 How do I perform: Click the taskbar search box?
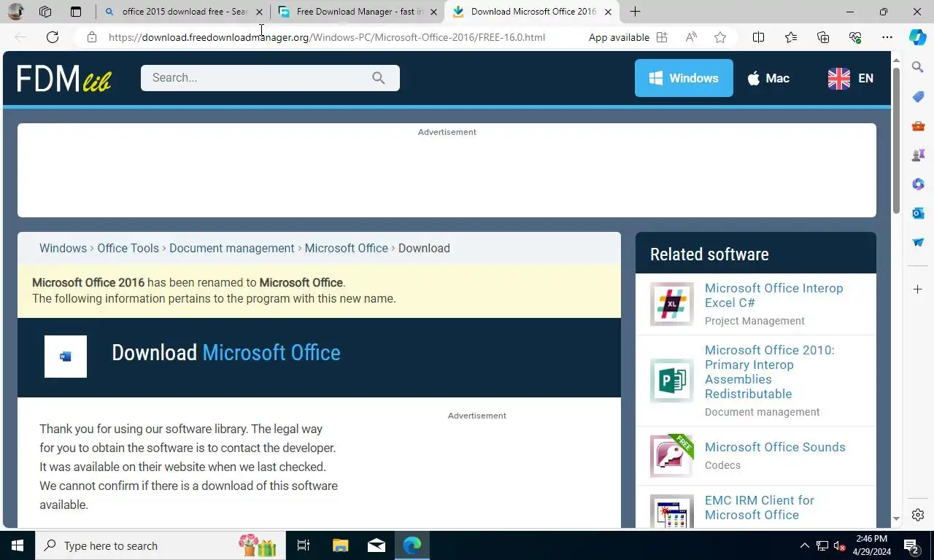pos(159,545)
